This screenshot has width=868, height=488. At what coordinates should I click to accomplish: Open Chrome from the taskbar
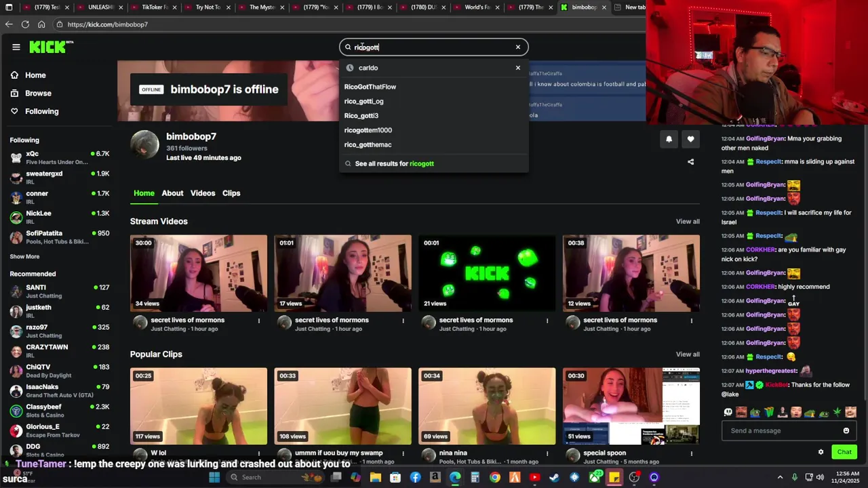(x=495, y=477)
